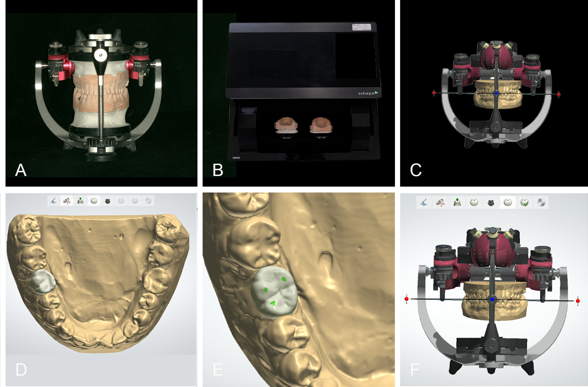The image size is (588, 387).
Task: Select the model sectioning scissors step in panel D
Action: click(67, 201)
